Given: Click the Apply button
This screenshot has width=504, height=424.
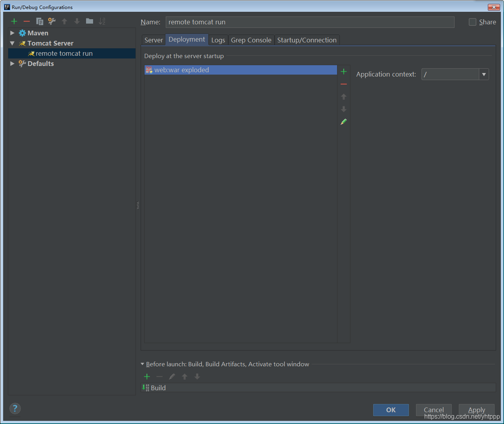Looking at the screenshot, I should click(477, 410).
